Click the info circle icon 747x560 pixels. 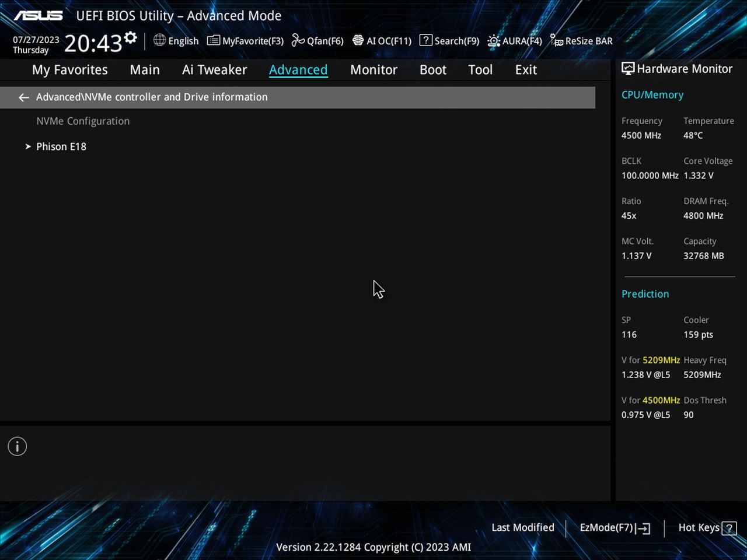18,447
